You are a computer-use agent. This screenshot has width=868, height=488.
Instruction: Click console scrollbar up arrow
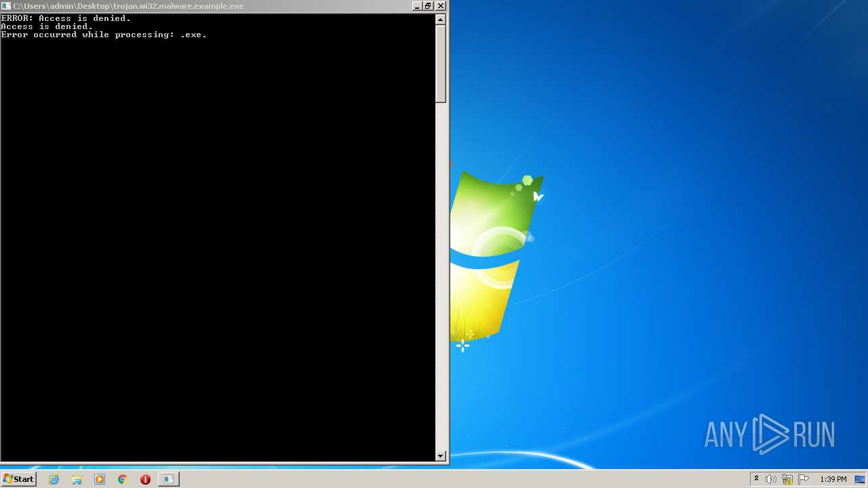click(x=441, y=19)
